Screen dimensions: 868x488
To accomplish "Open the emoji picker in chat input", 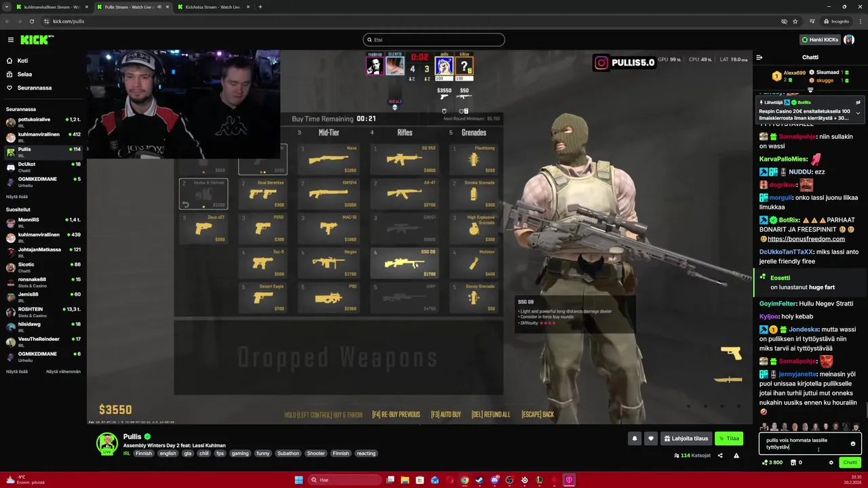I will 853,444.
